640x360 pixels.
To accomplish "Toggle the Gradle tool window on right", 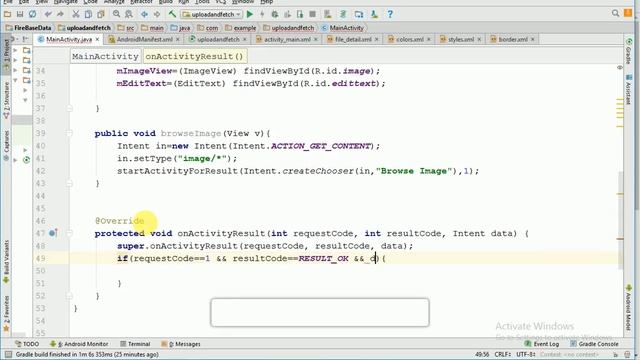I will [x=629, y=51].
